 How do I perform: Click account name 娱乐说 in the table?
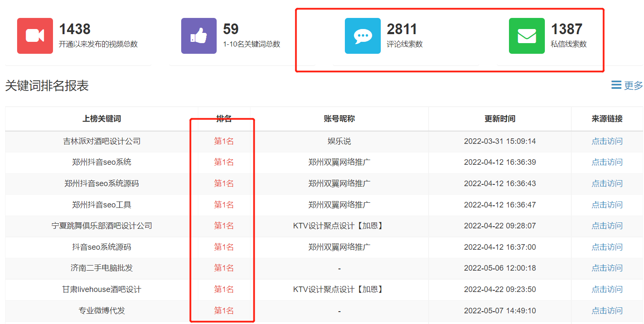click(x=338, y=141)
